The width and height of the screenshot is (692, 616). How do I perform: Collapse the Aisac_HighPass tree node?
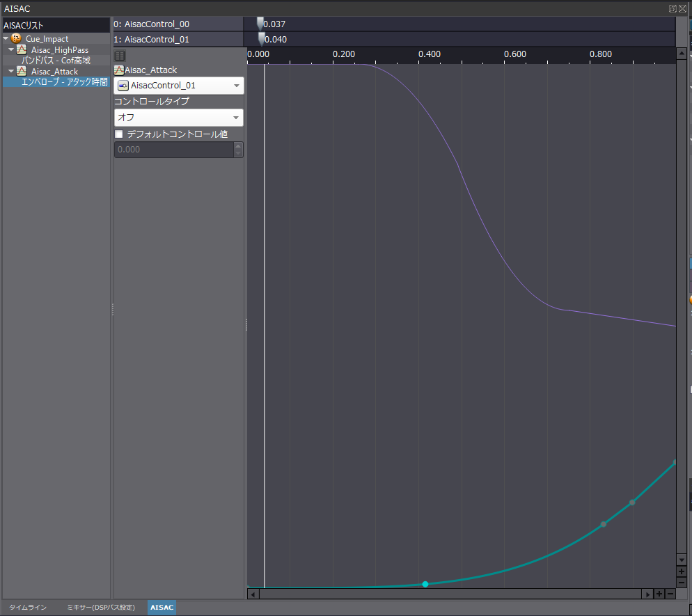pyautogui.click(x=11, y=49)
